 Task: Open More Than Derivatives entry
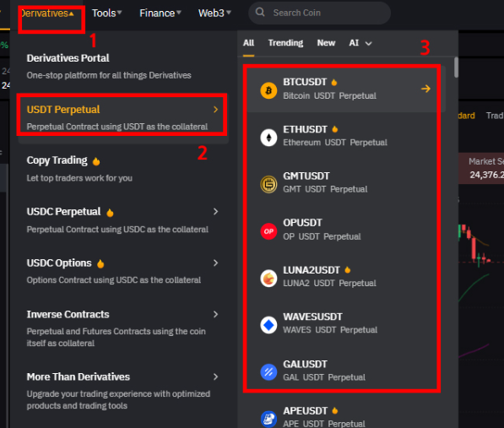coord(123,391)
